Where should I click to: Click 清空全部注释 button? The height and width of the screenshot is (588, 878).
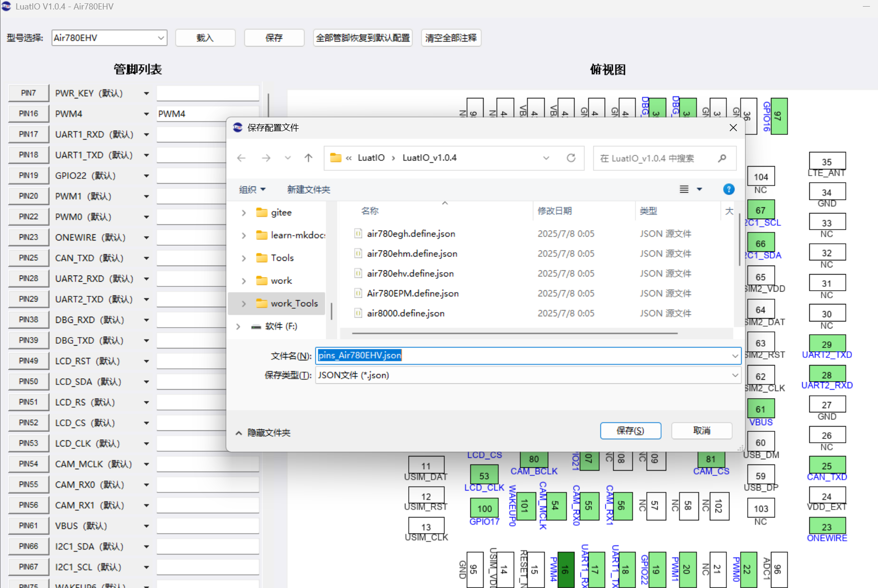coord(451,38)
